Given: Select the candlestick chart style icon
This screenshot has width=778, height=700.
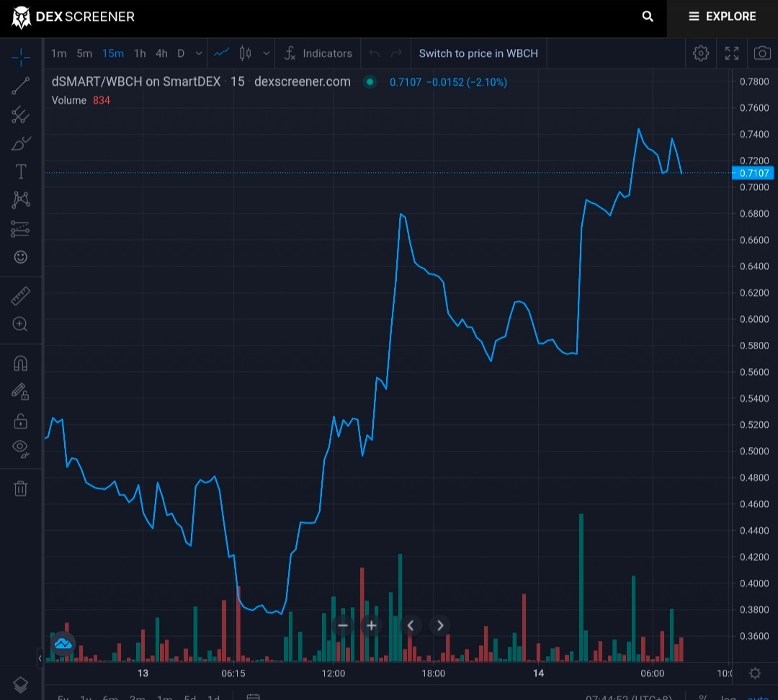Looking at the screenshot, I should click(x=245, y=53).
